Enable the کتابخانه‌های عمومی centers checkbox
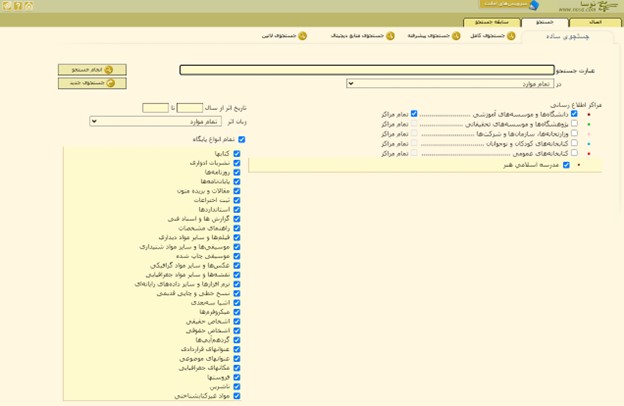Viewport: 624px width, 406px height. click(574, 154)
